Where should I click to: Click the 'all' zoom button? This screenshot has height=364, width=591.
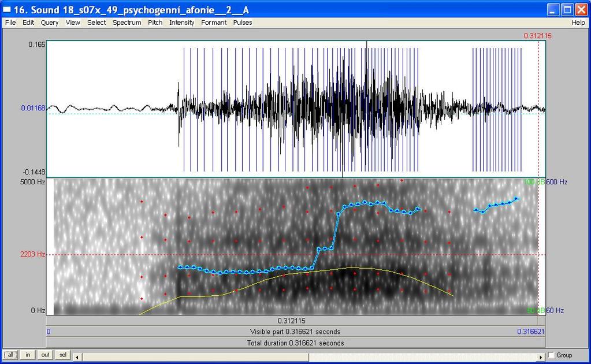(10, 355)
